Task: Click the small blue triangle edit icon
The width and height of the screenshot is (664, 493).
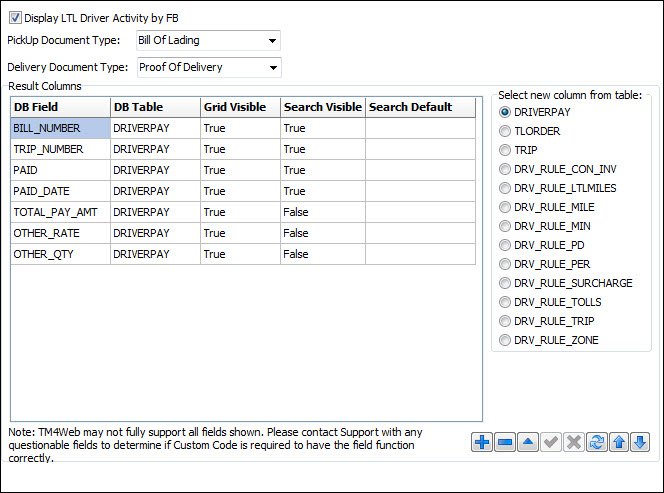Action: click(527, 442)
